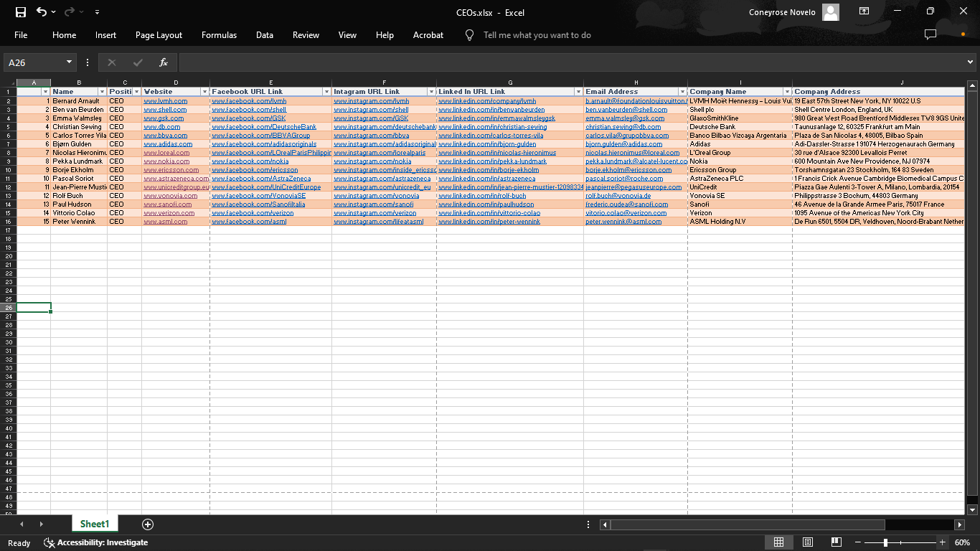Viewport: 980px width, 551px height.
Task: Switch to the View tab
Action: click(347, 35)
